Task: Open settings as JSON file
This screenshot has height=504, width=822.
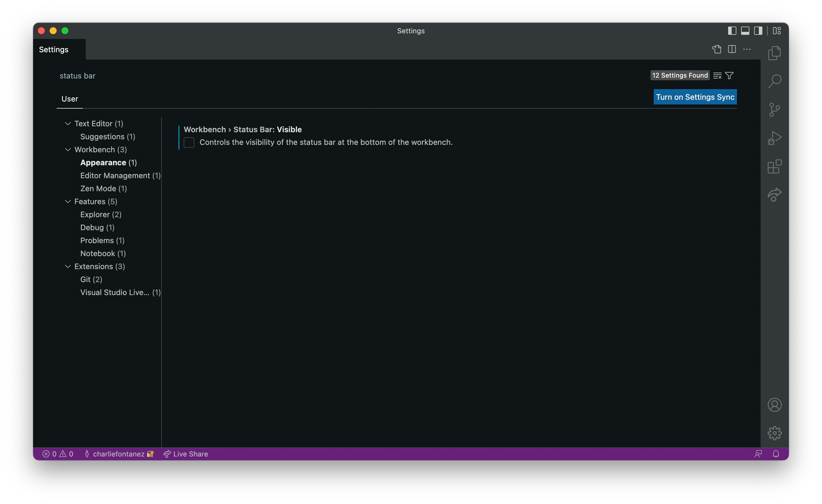Action: (x=716, y=49)
